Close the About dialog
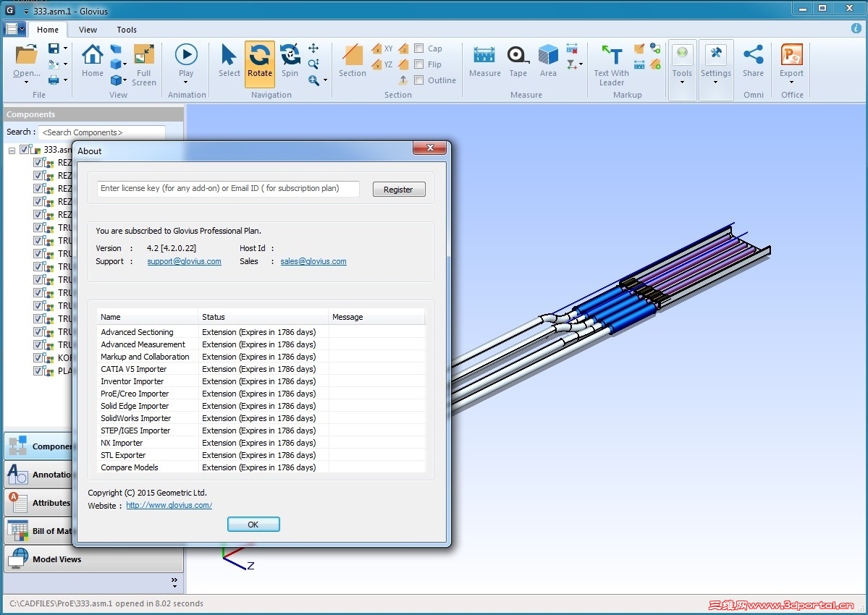The height and width of the screenshot is (615, 868). (x=429, y=148)
